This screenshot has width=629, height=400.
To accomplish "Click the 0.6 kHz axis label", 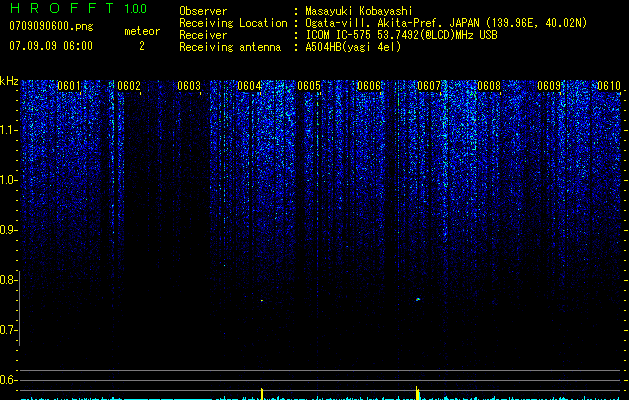I will (x=8, y=380).
